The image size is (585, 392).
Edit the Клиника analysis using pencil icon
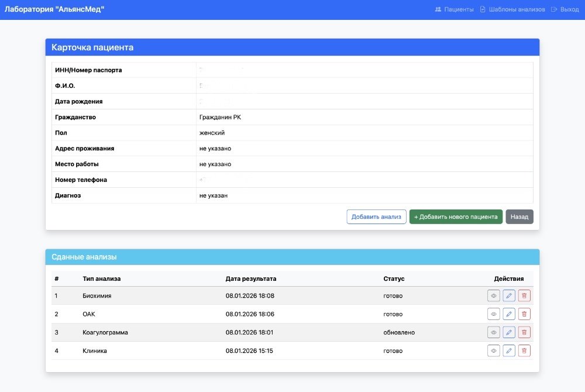[x=508, y=350]
